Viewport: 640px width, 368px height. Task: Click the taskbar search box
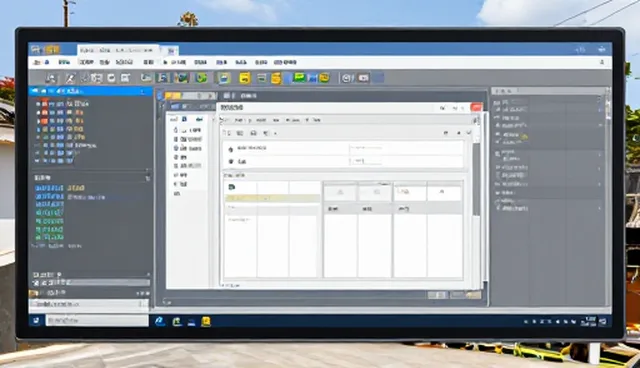tap(97, 321)
